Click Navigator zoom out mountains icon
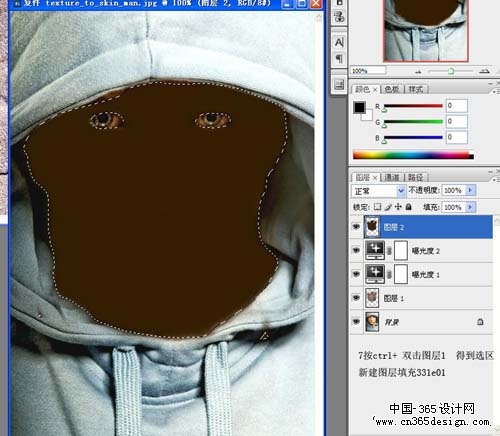The image size is (500, 436). coord(418,71)
